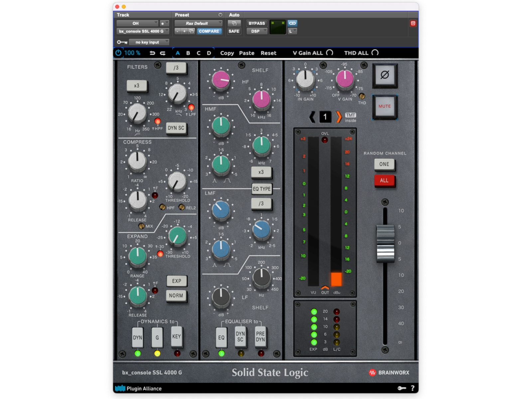This screenshot has height=399, width=532.
Task: Open the key license icon
Action: pyautogui.click(x=402, y=388)
